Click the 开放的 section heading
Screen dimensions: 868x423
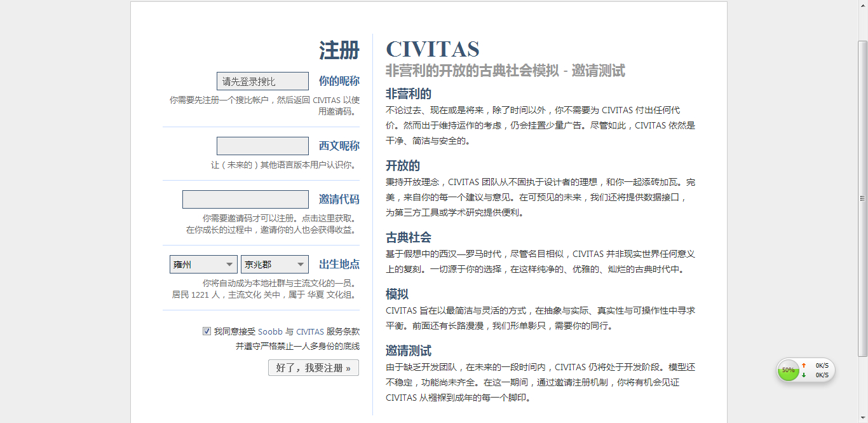click(x=403, y=166)
